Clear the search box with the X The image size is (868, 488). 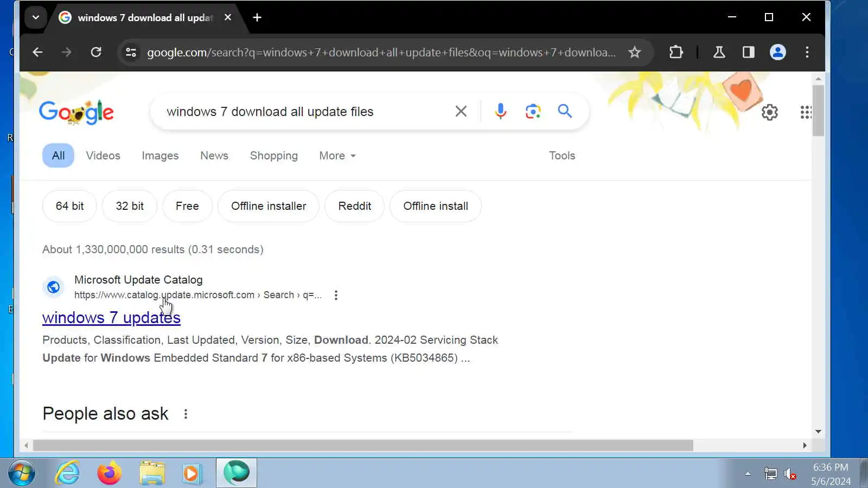pyautogui.click(x=461, y=111)
